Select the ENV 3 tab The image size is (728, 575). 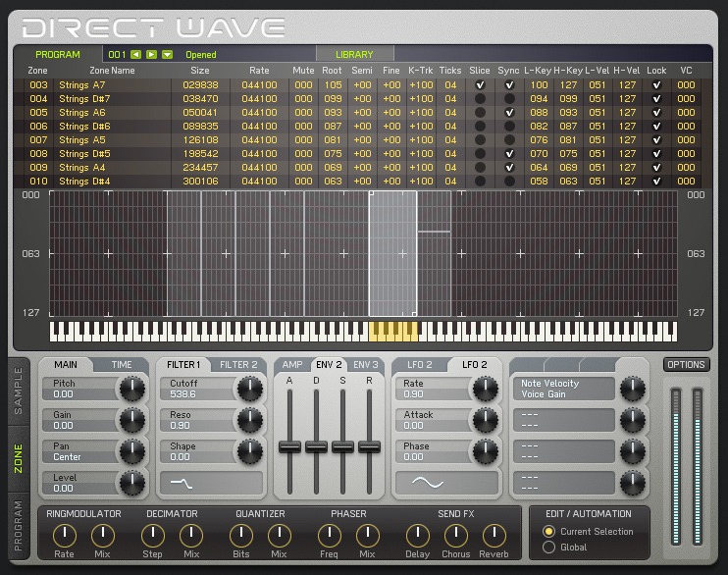(x=366, y=365)
